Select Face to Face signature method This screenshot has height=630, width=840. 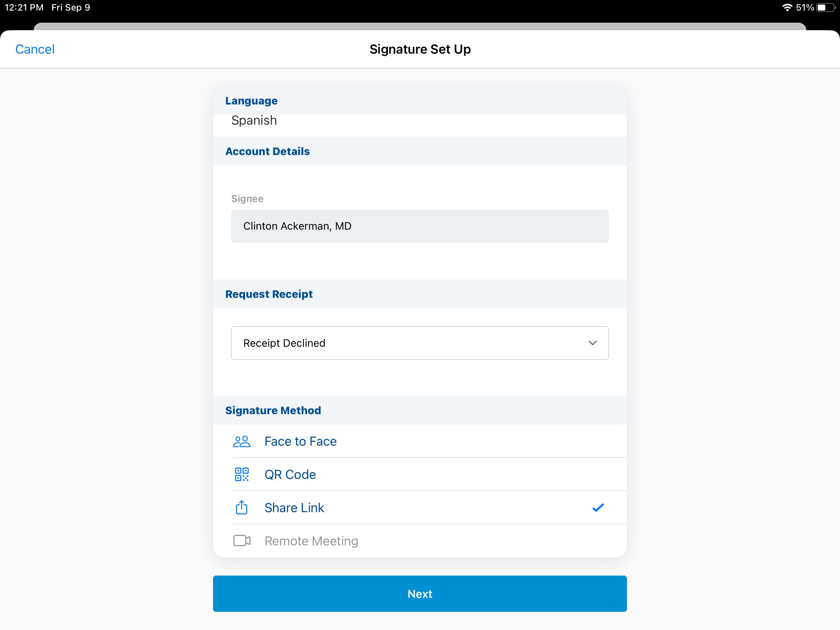(300, 441)
